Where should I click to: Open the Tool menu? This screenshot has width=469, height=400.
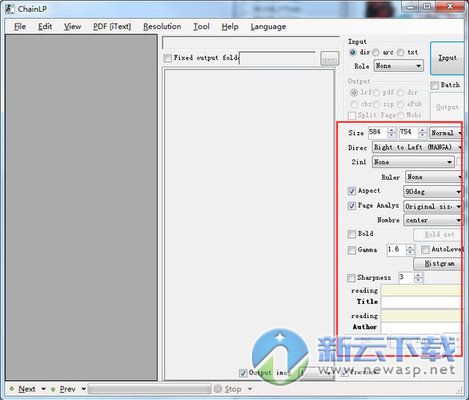pyautogui.click(x=201, y=27)
